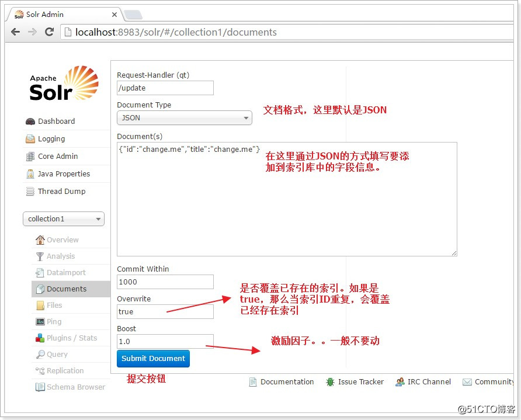Screen dimensions: 521x420
Task: Open the IRC Channel footer link
Action: (x=429, y=382)
